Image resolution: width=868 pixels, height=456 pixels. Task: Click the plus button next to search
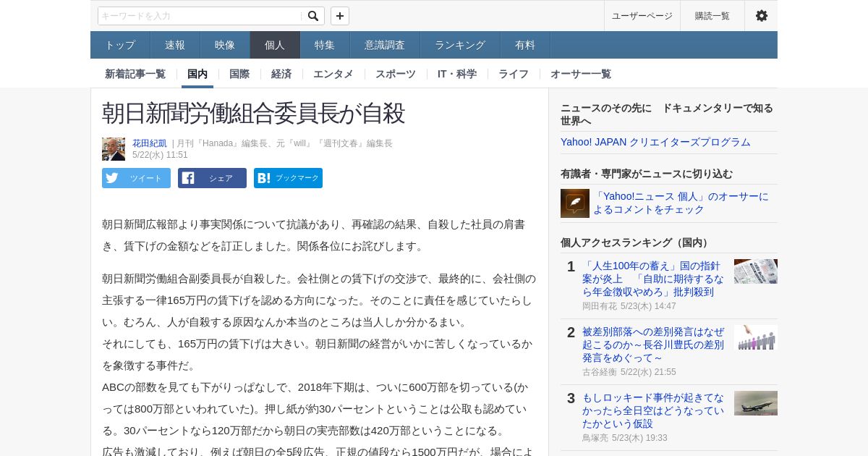pyautogui.click(x=340, y=16)
